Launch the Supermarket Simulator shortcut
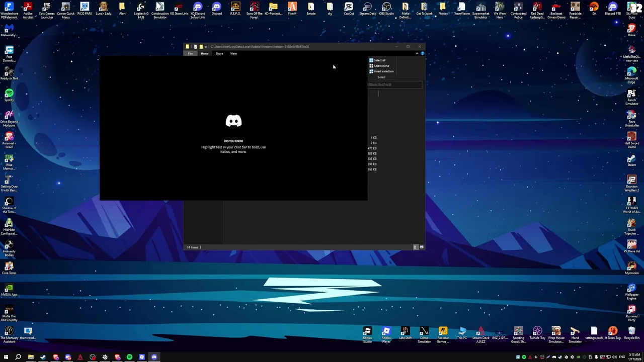Image resolution: width=644 pixels, height=362 pixels. point(480,10)
